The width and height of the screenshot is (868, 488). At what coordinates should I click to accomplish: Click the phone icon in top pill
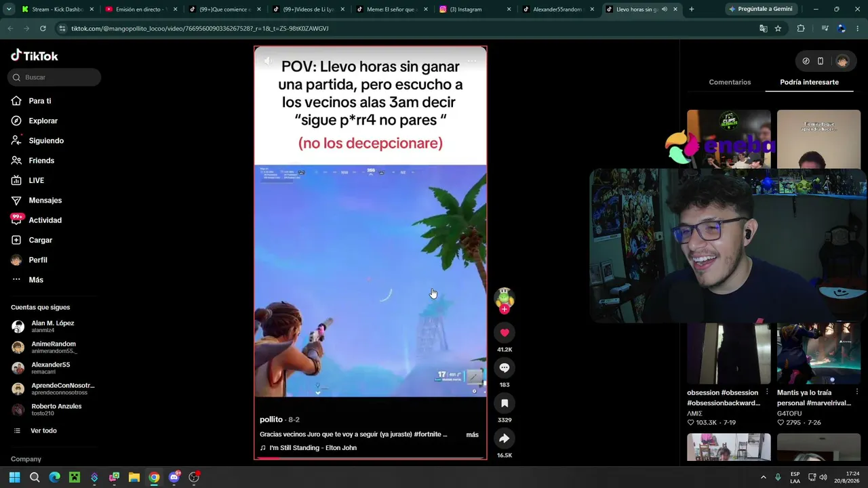[821, 61]
